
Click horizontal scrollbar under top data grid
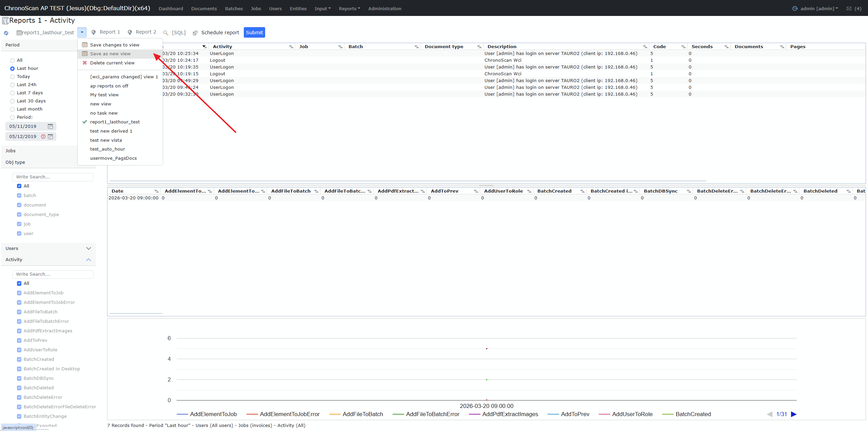pyautogui.click(x=407, y=181)
